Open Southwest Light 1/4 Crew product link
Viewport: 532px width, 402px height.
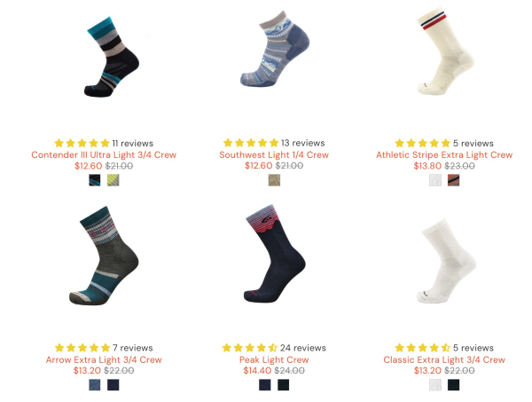274,154
